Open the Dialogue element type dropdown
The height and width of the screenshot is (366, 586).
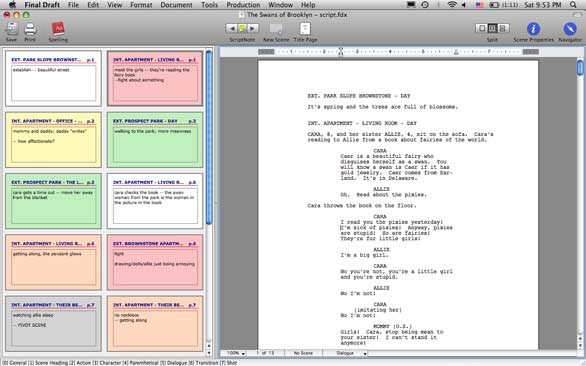348,353
